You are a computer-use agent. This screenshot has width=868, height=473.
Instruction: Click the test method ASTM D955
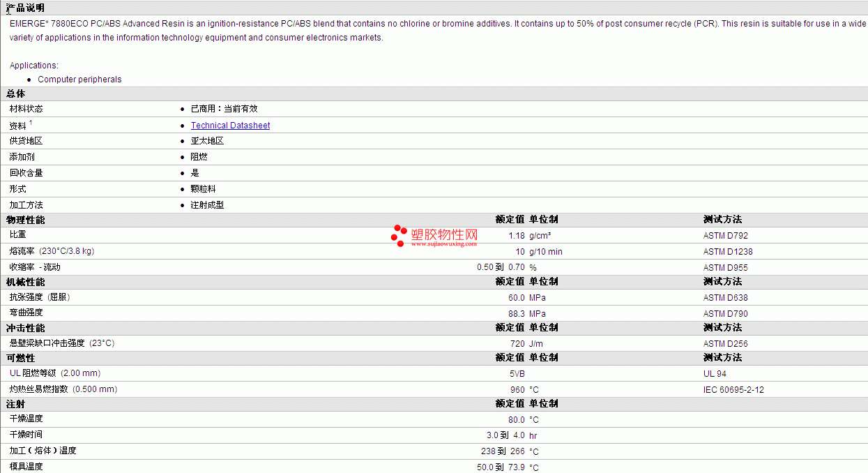[726, 268]
